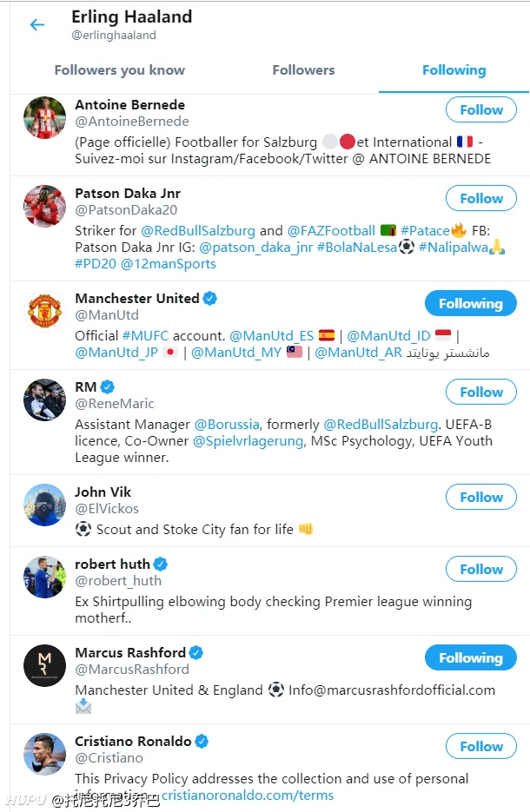The image size is (530, 812).
Task: Unfollow Manchester United via Following button
Action: (x=470, y=303)
